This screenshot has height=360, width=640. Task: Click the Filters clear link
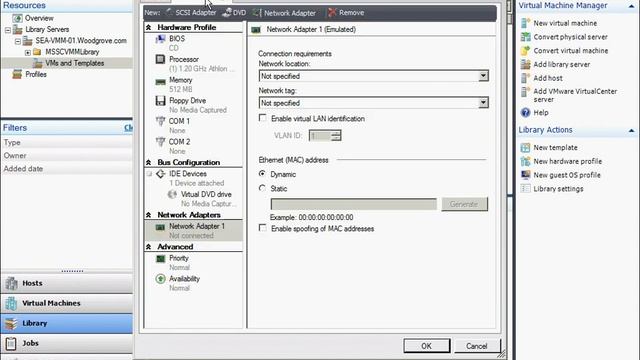(x=128, y=128)
